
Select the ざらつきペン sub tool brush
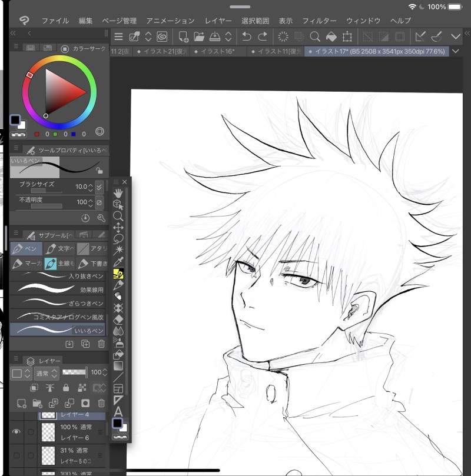[58, 302]
